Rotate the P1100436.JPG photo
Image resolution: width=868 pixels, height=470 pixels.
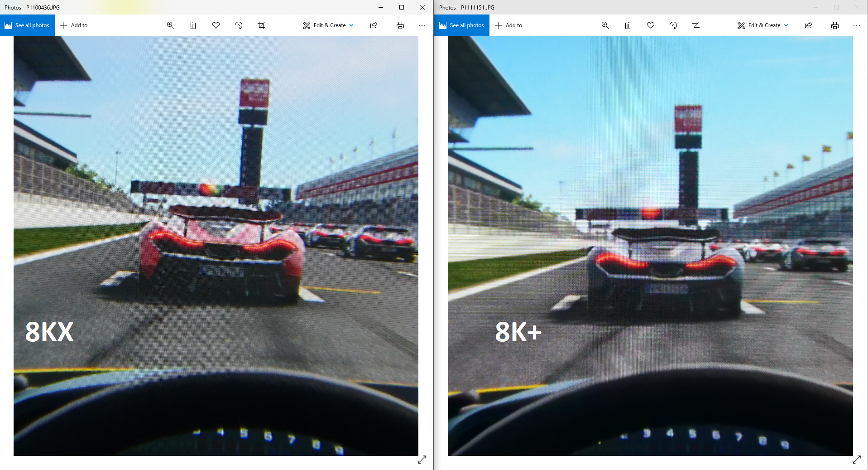coord(239,25)
